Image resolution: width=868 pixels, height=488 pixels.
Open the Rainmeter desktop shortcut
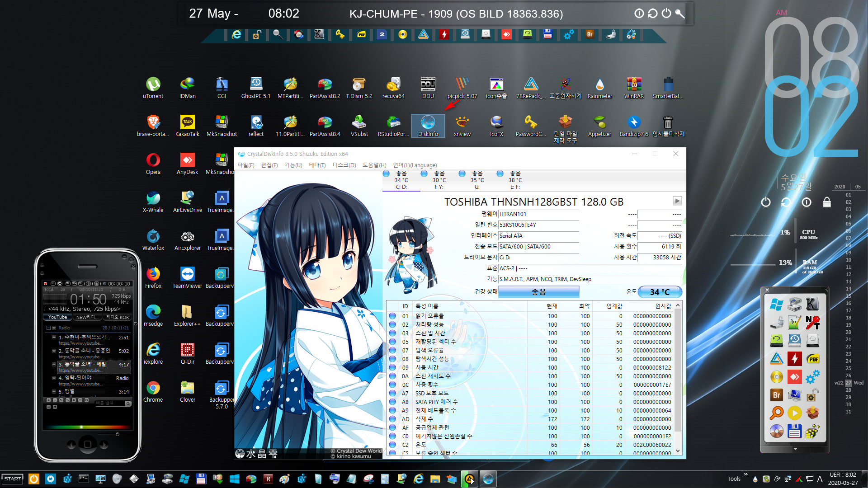pos(599,88)
